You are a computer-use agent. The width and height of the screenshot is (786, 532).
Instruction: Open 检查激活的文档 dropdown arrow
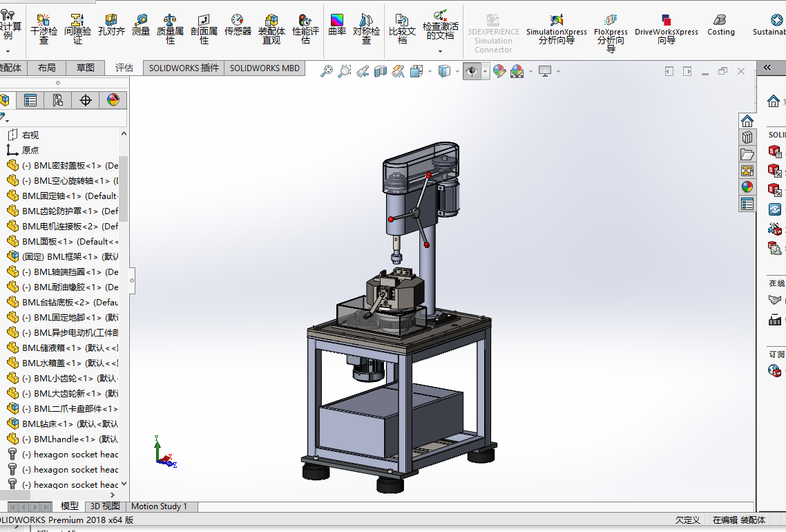pos(440,51)
